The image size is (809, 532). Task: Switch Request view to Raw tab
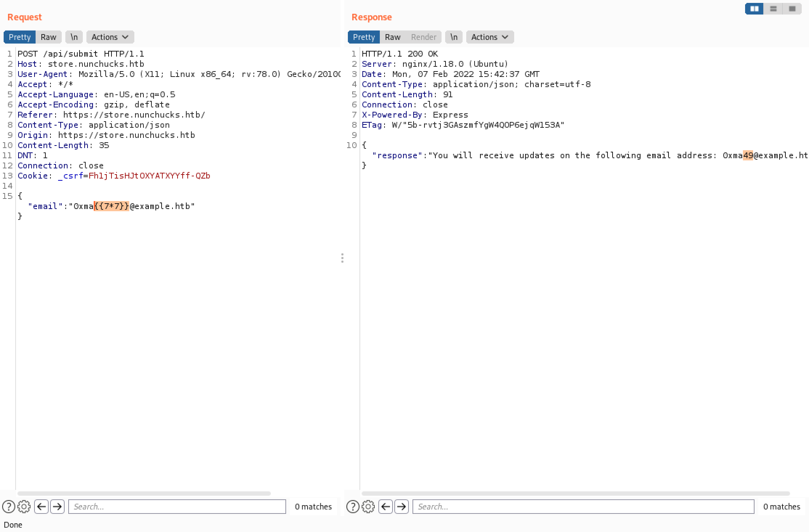tap(49, 37)
